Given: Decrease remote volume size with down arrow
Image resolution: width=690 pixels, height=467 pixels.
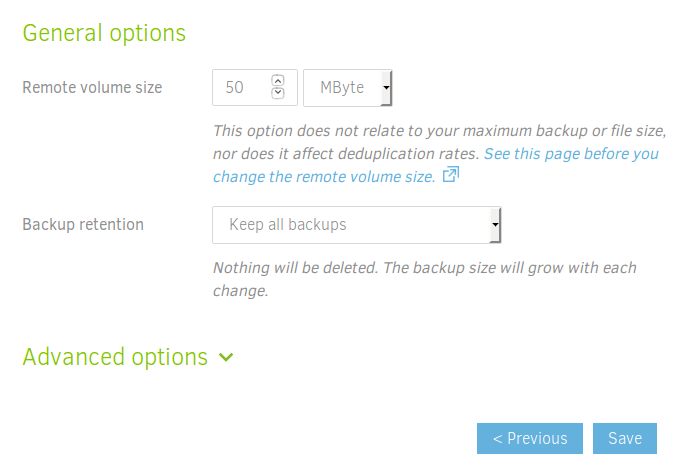Looking at the screenshot, I should [x=278, y=93].
